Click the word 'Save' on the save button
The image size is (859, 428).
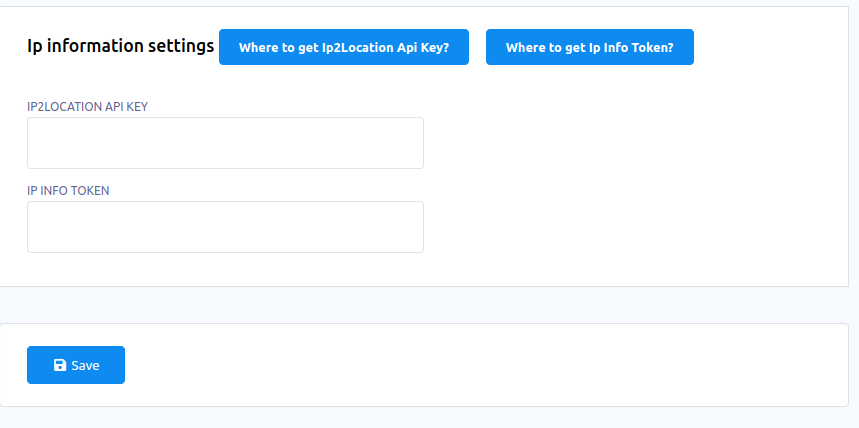point(86,366)
